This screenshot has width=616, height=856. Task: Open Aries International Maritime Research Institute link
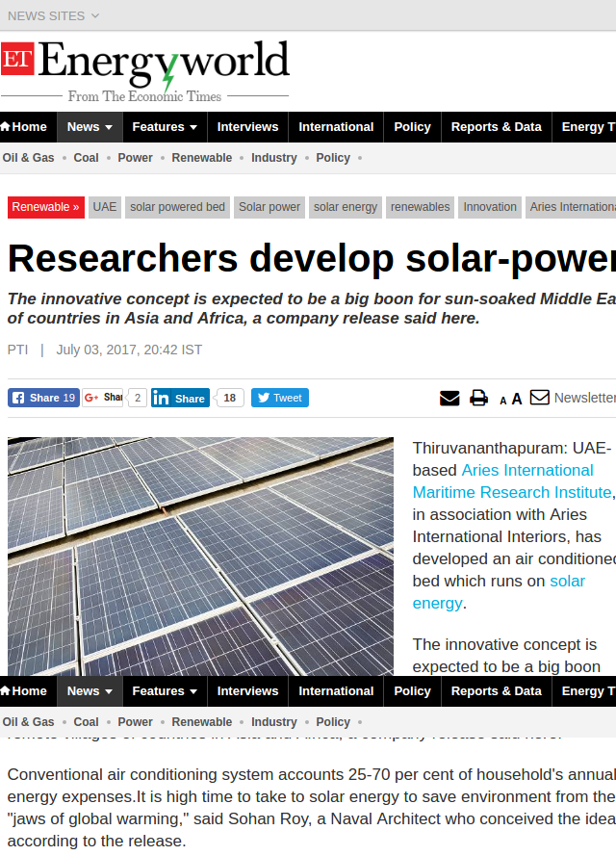[512, 481]
